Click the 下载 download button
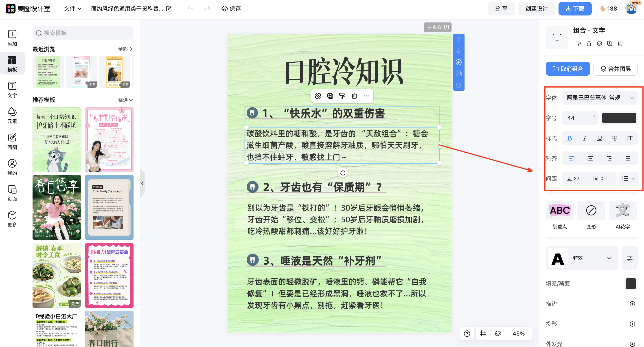644x347 pixels. [575, 8]
